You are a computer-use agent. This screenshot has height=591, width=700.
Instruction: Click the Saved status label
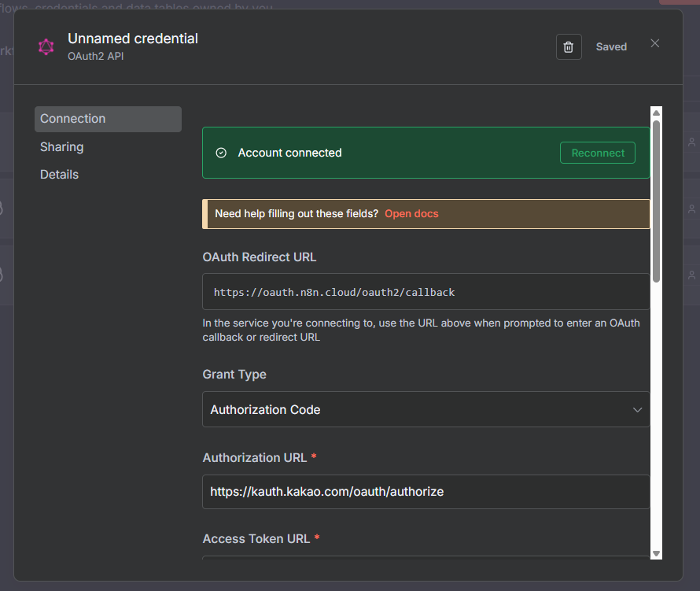pos(611,46)
